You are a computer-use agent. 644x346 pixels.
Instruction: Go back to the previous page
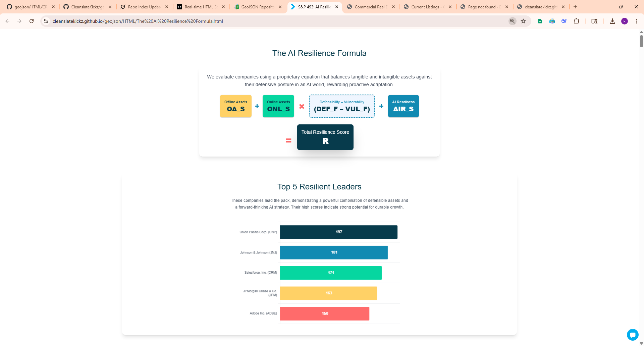(x=7, y=21)
